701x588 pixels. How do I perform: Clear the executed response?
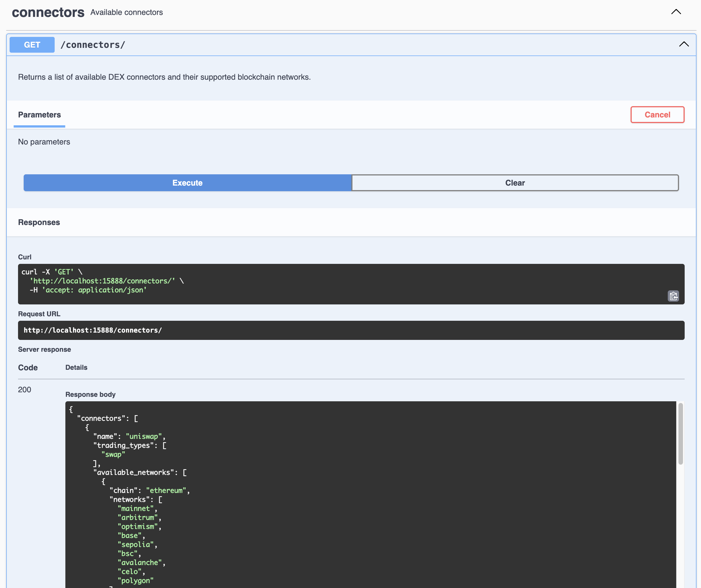point(515,183)
